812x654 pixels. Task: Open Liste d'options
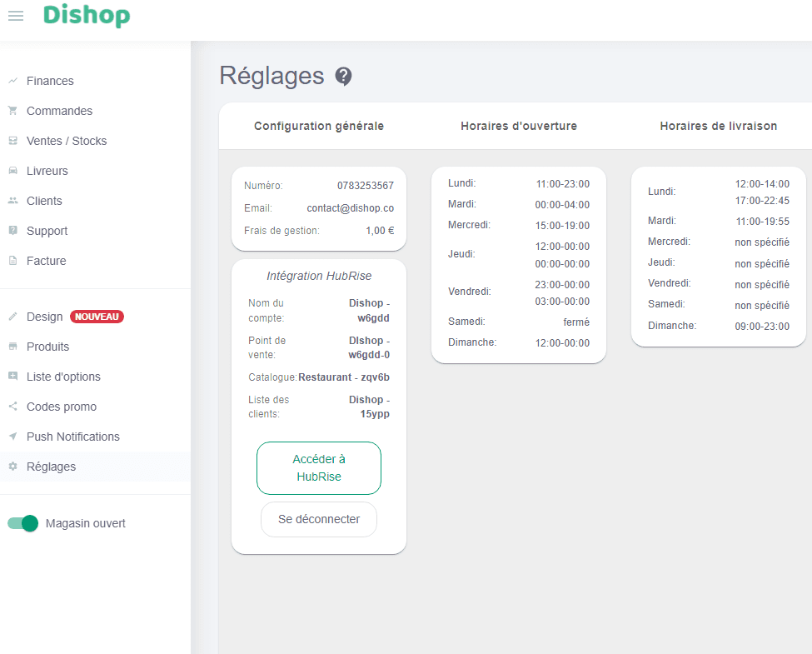[x=63, y=377]
